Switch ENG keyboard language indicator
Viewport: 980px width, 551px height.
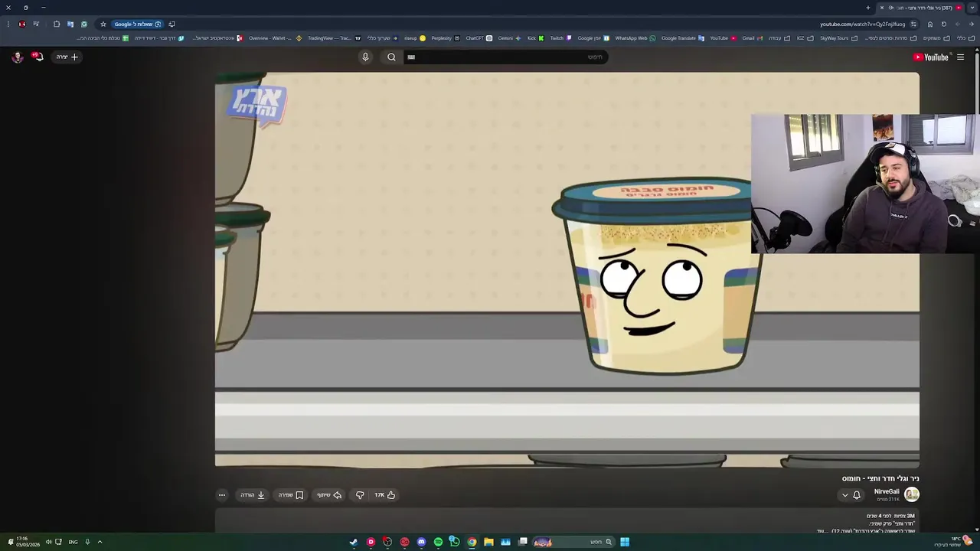coord(73,542)
